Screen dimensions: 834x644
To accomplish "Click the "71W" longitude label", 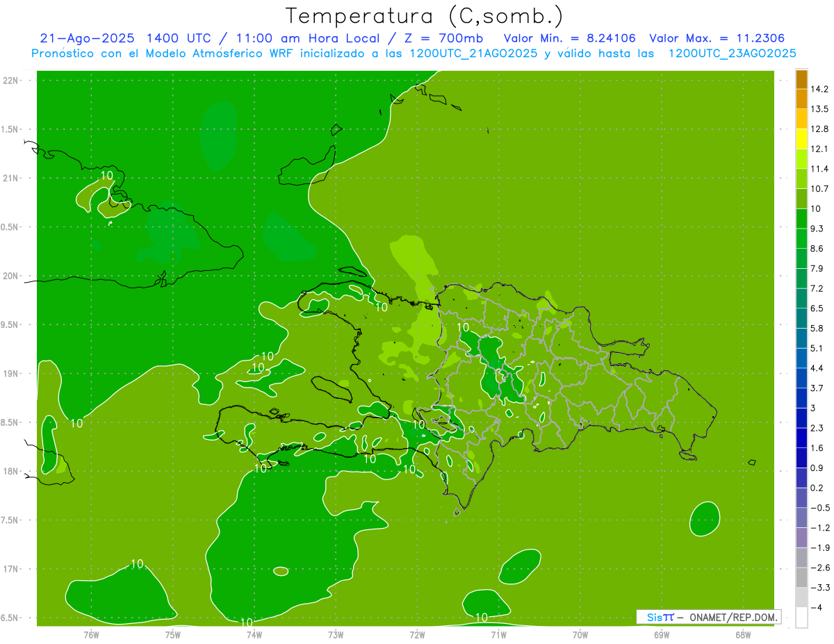I will pyautogui.click(x=498, y=634).
